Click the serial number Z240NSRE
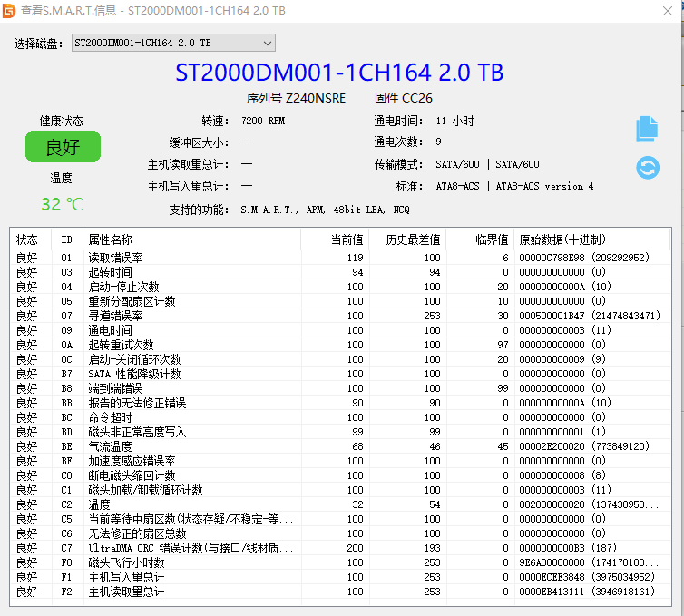 coord(316,98)
